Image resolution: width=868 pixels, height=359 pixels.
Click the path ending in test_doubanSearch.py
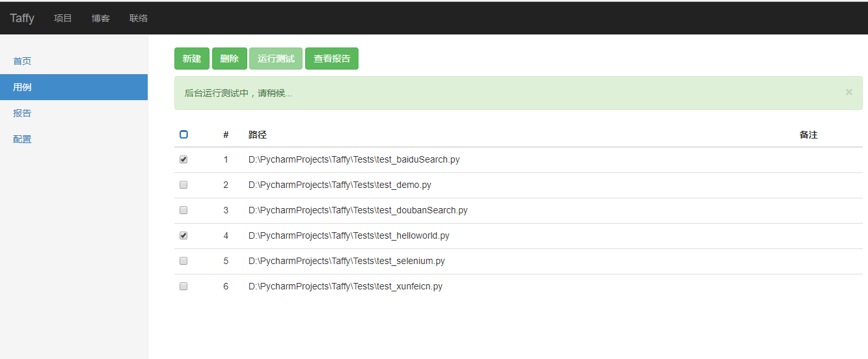358,210
